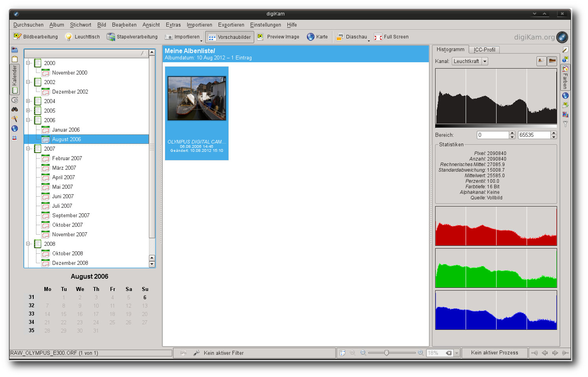Image resolution: width=588 pixels, height=377 pixels.
Task: Open the Caption edit pencil in right sidebar
Action: click(565, 50)
